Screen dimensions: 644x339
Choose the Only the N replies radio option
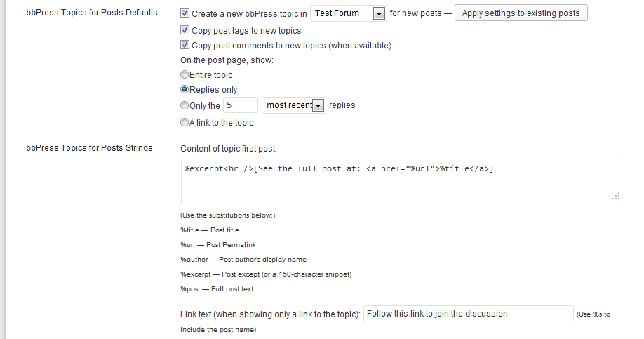(x=185, y=105)
